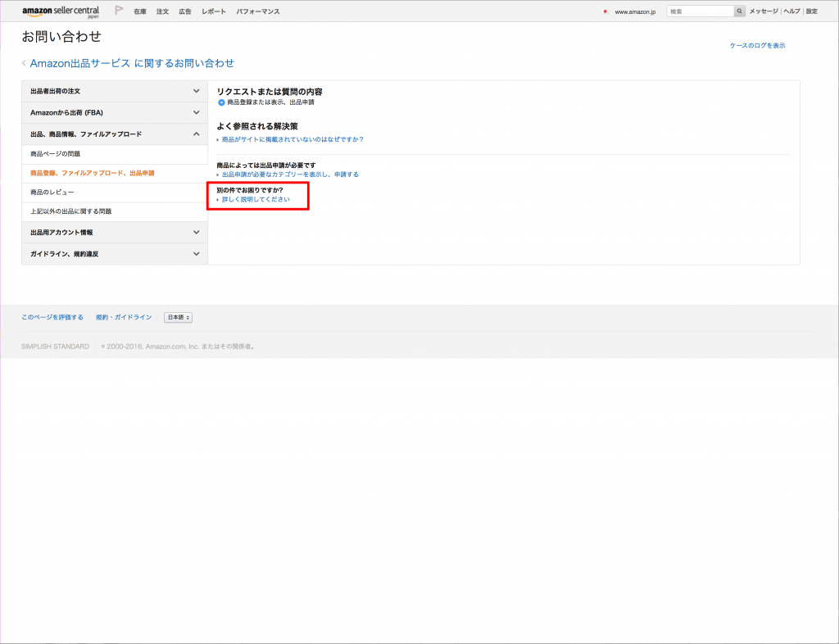Open the 在庫 menu

(x=140, y=11)
